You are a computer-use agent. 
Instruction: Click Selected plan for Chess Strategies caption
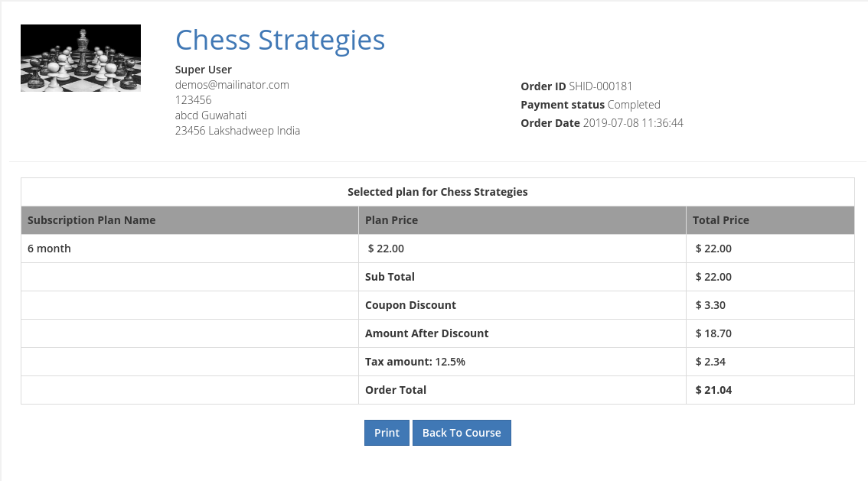coord(437,192)
